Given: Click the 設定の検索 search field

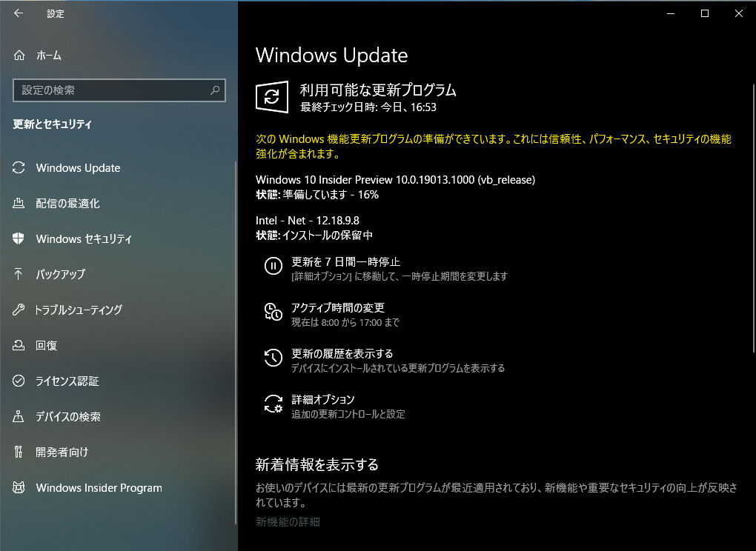Looking at the screenshot, I should [111, 90].
